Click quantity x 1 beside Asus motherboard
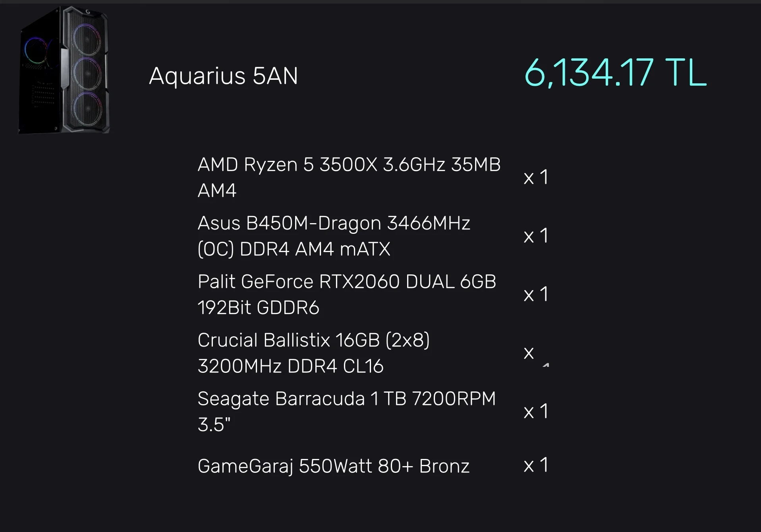This screenshot has height=532, width=761. [x=536, y=236]
